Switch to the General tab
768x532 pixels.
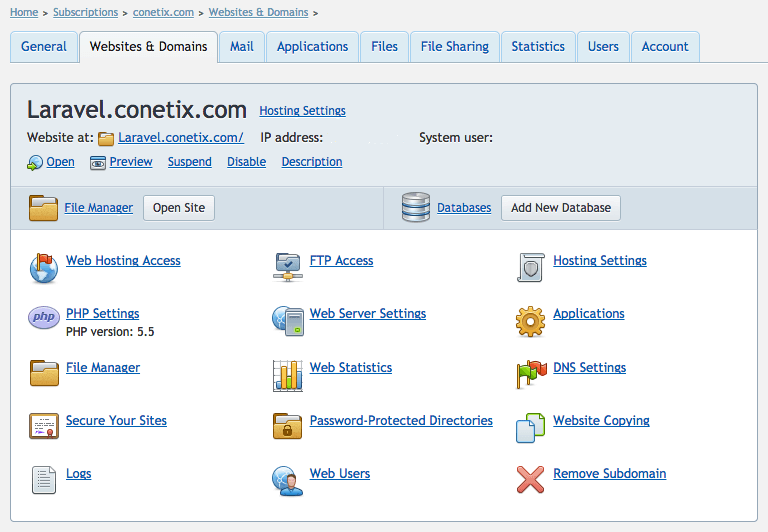coord(44,47)
